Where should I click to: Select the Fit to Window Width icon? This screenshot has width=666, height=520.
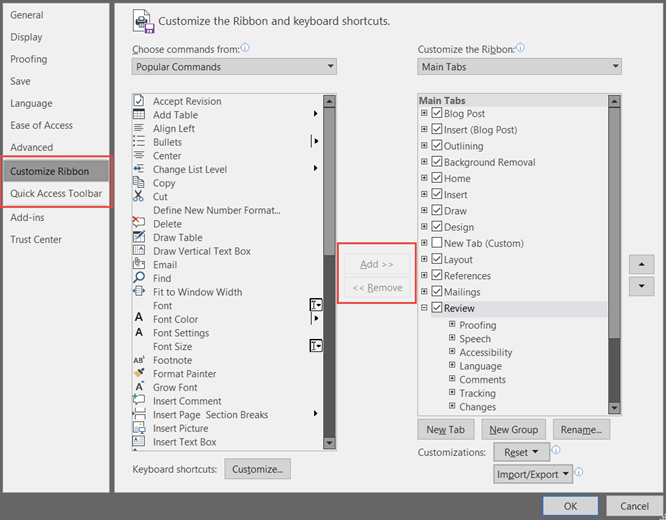tap(139, 291)
